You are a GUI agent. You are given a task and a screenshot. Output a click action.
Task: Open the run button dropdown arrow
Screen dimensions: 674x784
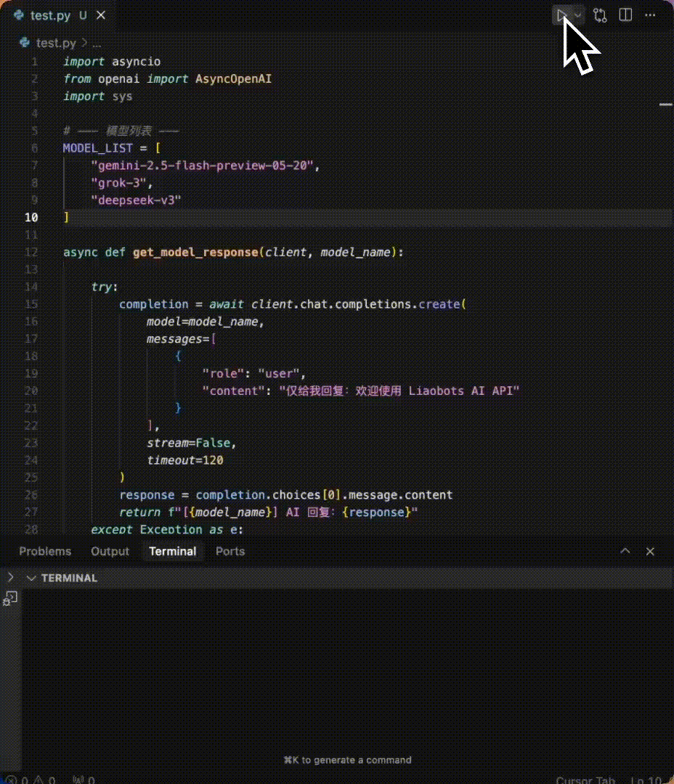pyautogui.click(x=577, y=15)
